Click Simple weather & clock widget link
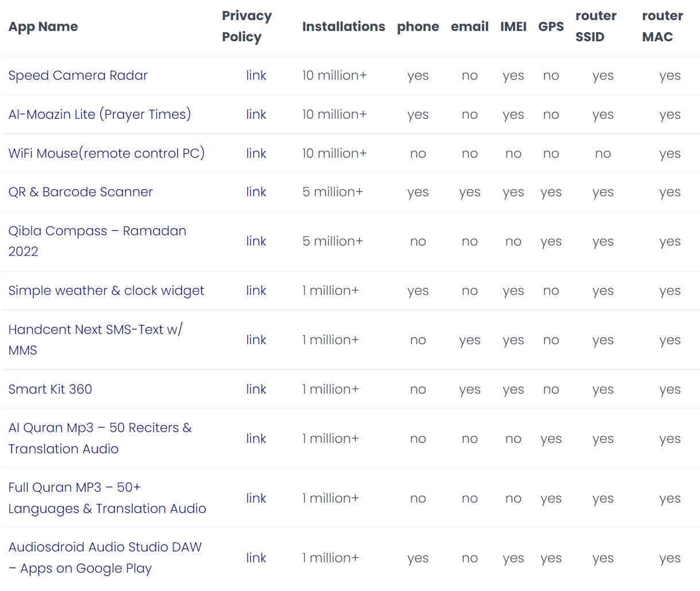The width and height of the screenshot is (700, 591). pyautogui.click(x=106, y=291)
